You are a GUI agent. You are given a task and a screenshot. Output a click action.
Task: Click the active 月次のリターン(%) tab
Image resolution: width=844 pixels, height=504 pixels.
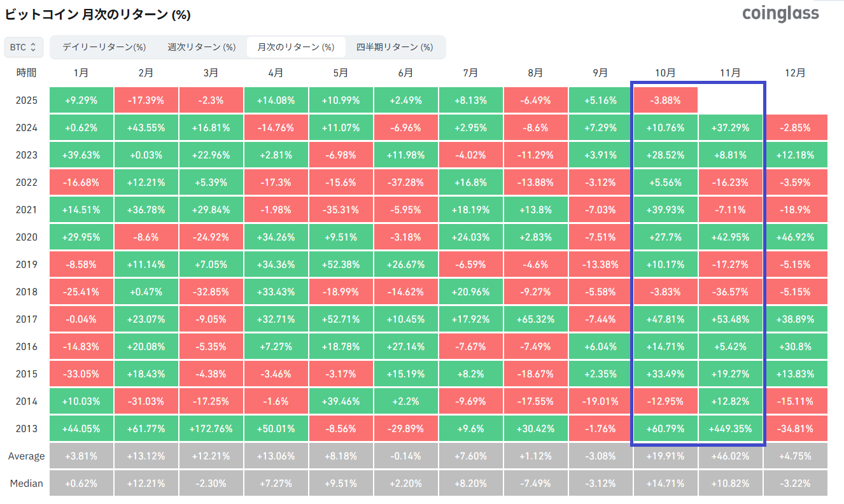coord(297,46)
